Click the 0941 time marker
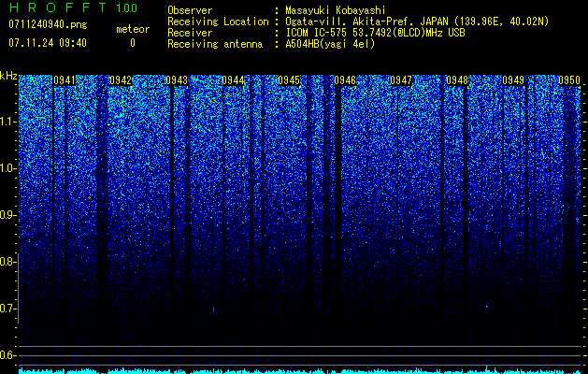This screenshot has width=588, height=374. 65,80
